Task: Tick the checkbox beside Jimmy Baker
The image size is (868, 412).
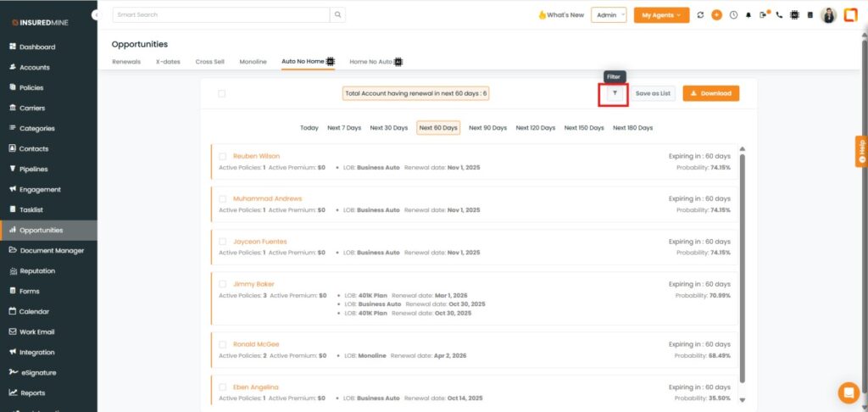Action: point(223,284)
